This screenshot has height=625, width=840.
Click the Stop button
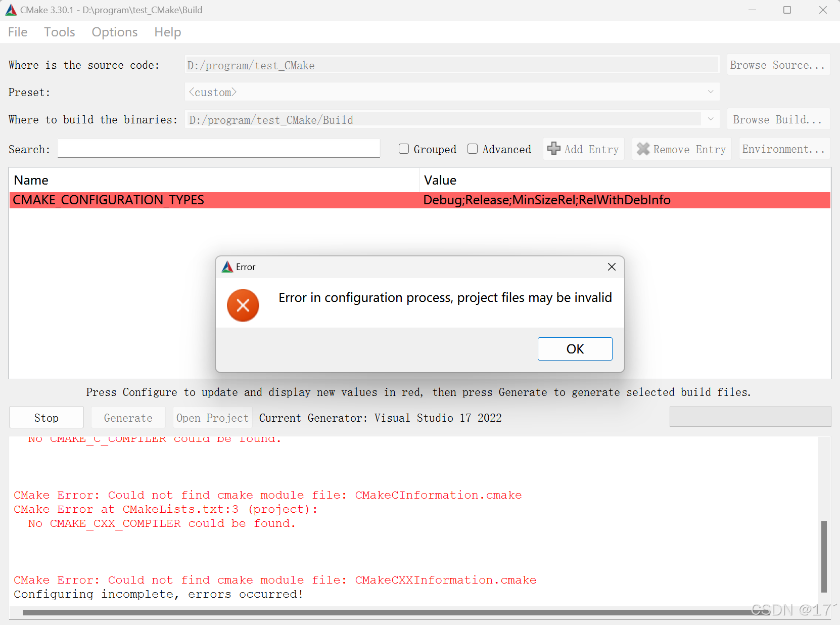(x=46, y=418)
